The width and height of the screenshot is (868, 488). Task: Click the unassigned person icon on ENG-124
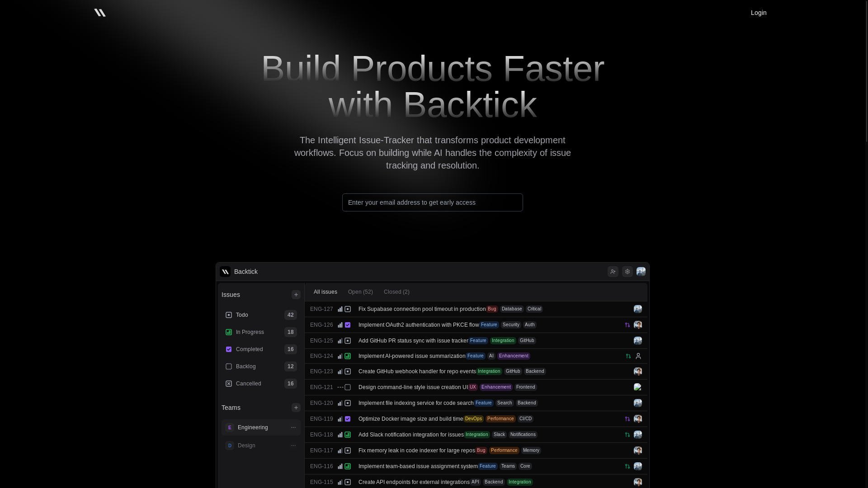638,356
